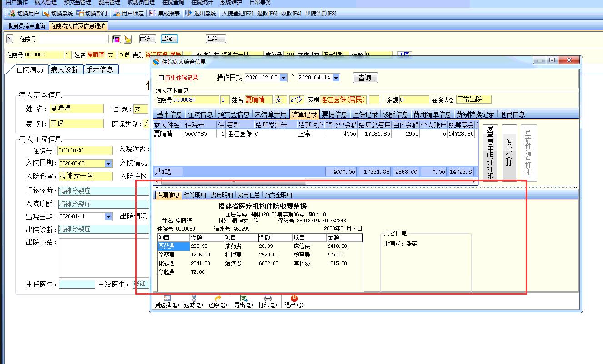Expand the 出院日期 date dropdown

(108, 216)
